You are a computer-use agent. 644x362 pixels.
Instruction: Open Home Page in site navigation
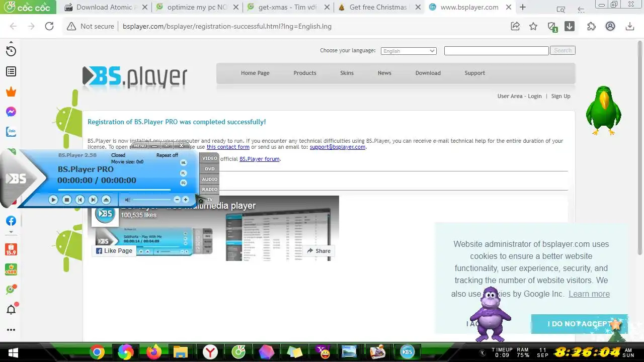tap(255, 73)
